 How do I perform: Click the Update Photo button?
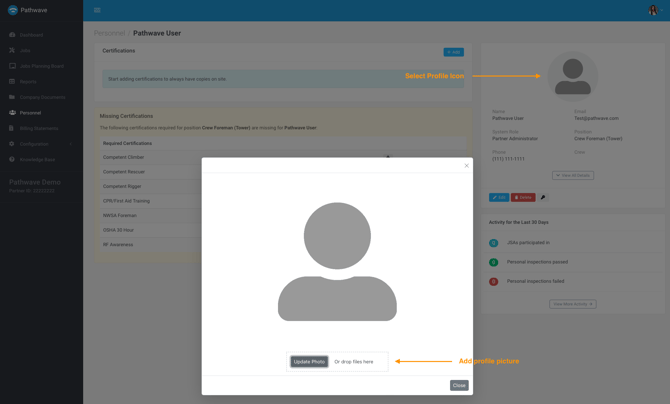(x=309, y=362)
